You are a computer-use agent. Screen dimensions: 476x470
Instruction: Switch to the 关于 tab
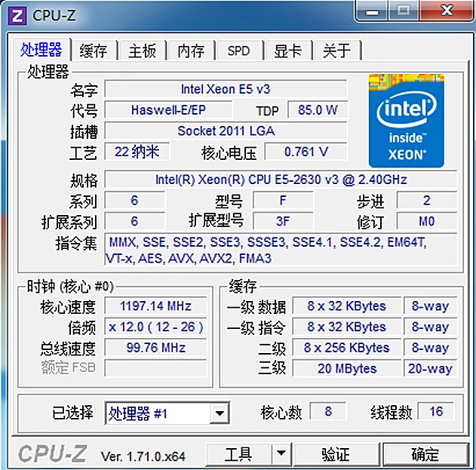pos(336,50)
